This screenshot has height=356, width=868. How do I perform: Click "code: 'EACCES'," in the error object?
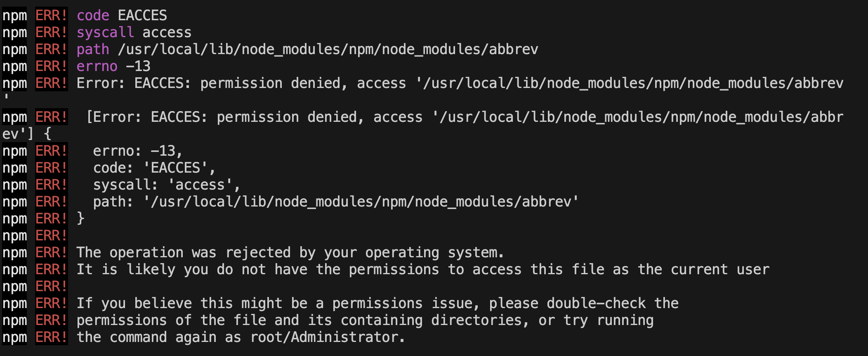[154, 168]
